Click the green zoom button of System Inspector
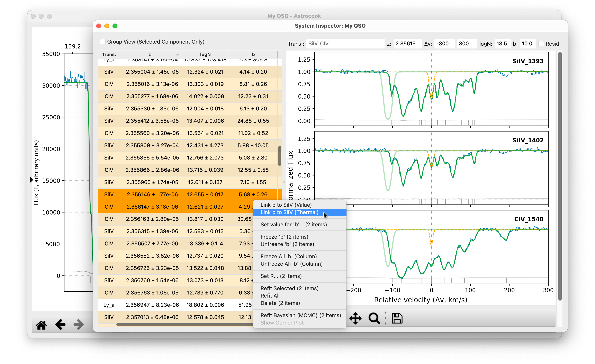595x364 pixels. 115,26
